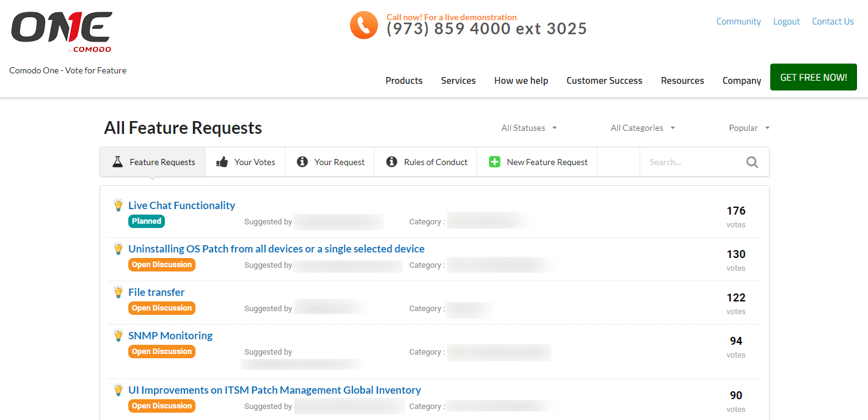Open the All Statuses dropdown
Screen dimensions: 868x420
(x=529, y=128)
